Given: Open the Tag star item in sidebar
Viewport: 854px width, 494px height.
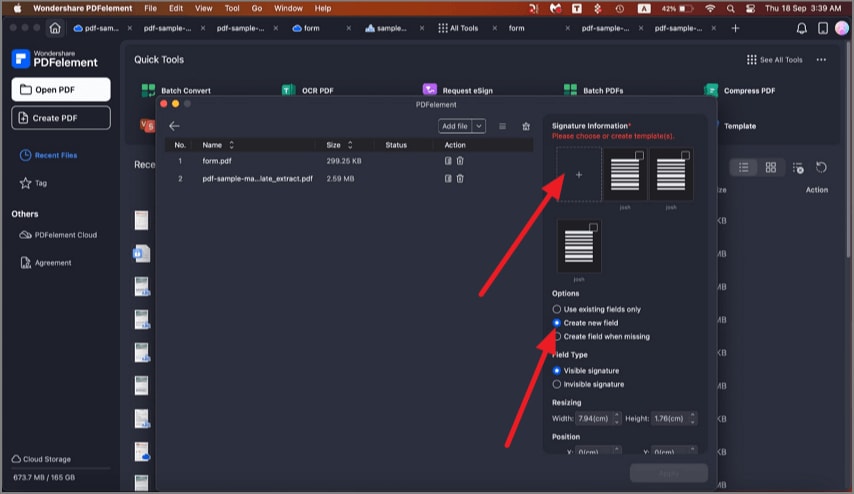Looking at the screenshot, I should [x=33, y=183].
